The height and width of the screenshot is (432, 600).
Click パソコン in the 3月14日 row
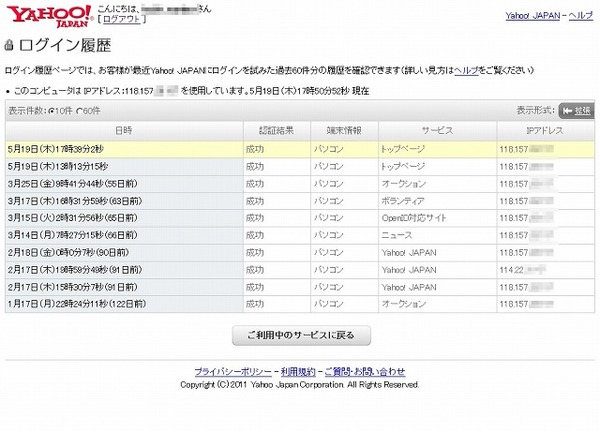pos(328,236)
